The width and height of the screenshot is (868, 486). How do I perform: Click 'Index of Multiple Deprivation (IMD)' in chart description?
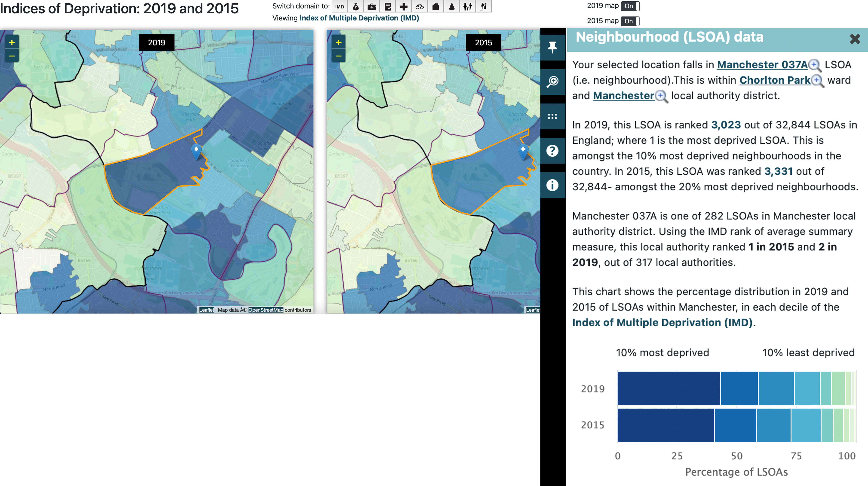point(663,323)
